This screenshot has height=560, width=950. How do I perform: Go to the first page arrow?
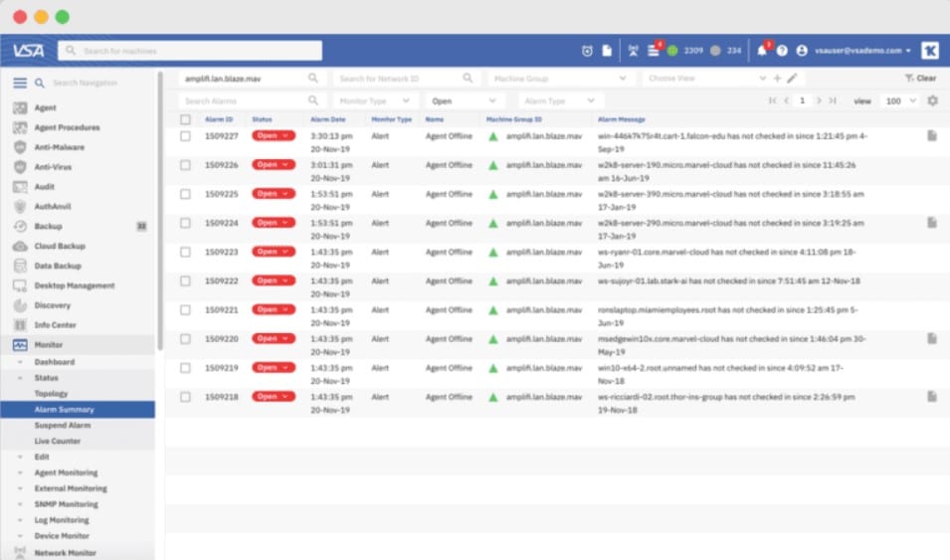(772, 100)
